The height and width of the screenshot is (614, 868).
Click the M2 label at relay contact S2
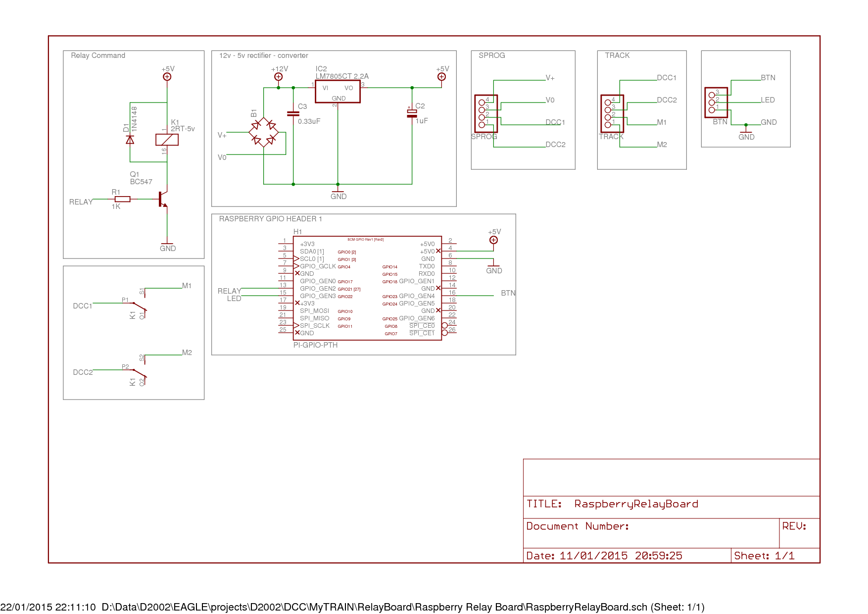pos(187,353)
